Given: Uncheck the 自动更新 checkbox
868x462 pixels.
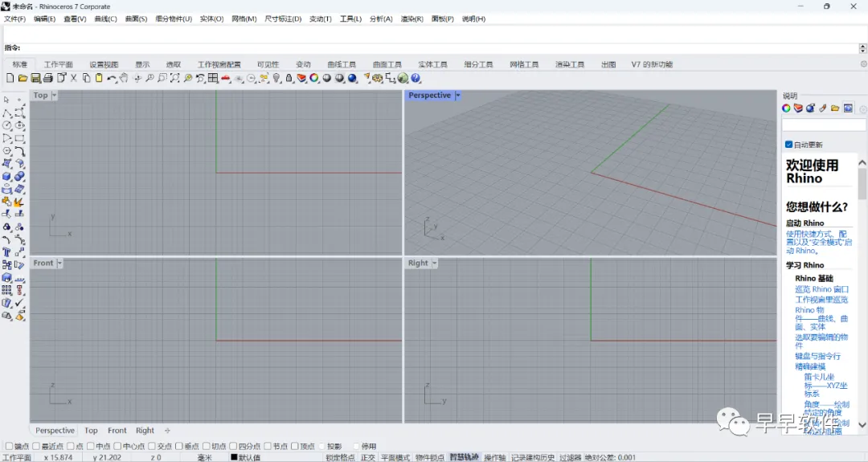Looking at the screenshot, I should 789,145.
